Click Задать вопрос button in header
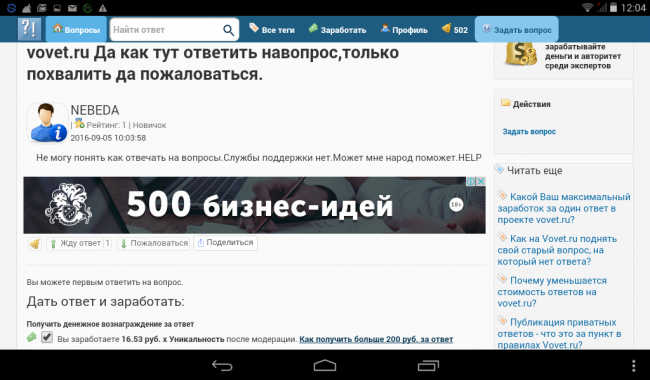 517,29
